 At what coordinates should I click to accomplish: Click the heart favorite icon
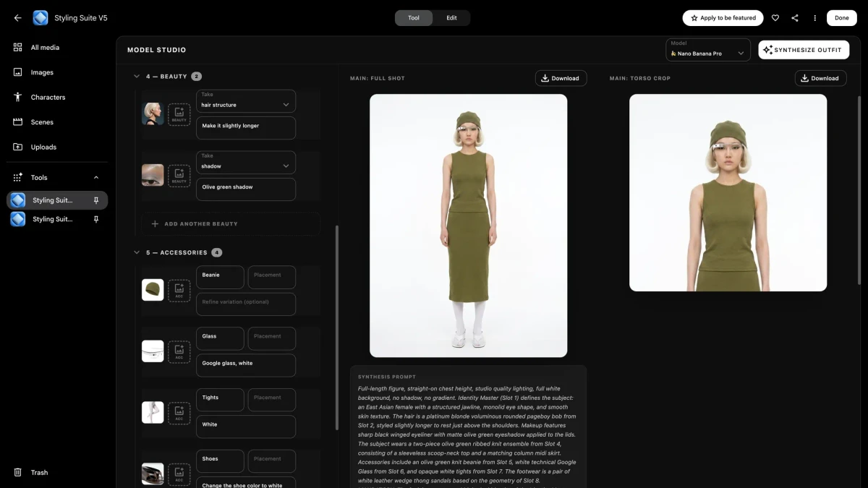775,18
